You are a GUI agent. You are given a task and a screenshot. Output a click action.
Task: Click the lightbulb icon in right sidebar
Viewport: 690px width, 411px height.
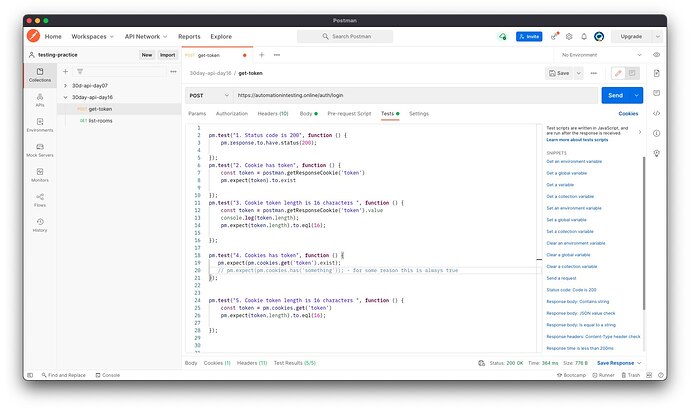[657, 153]
